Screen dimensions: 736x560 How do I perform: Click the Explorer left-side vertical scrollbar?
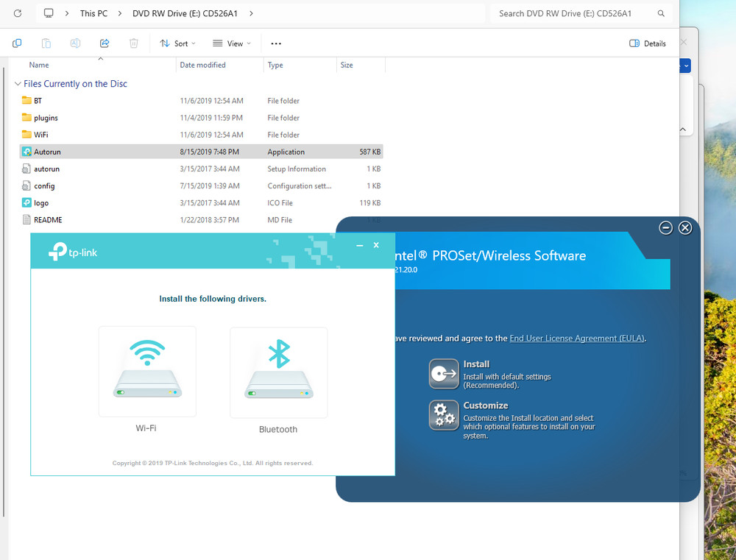click(x=4, y=291)
